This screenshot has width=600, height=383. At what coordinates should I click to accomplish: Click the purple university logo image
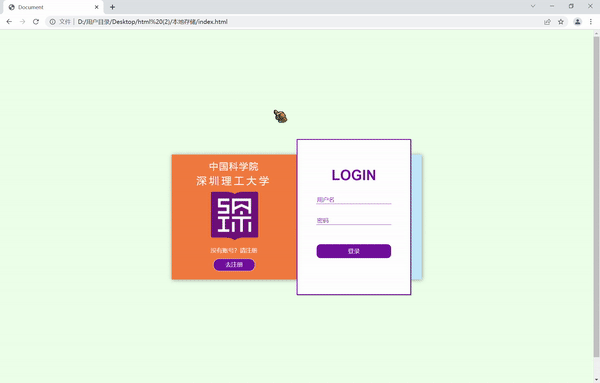(235, 215)
